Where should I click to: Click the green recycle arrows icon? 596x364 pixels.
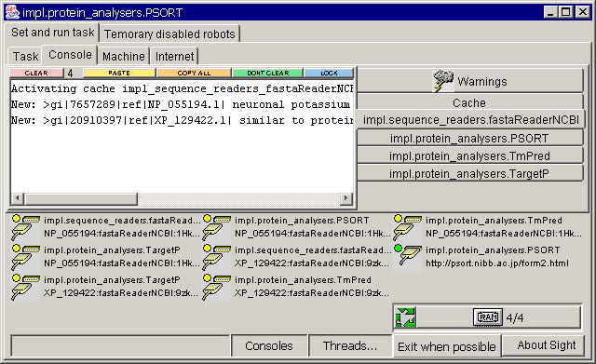pyautogui.click(x=405, y=317)
